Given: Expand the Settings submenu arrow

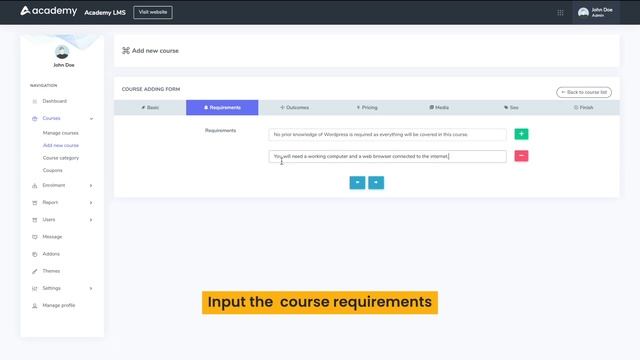Looking at the screenshot, I should (91, 289).
